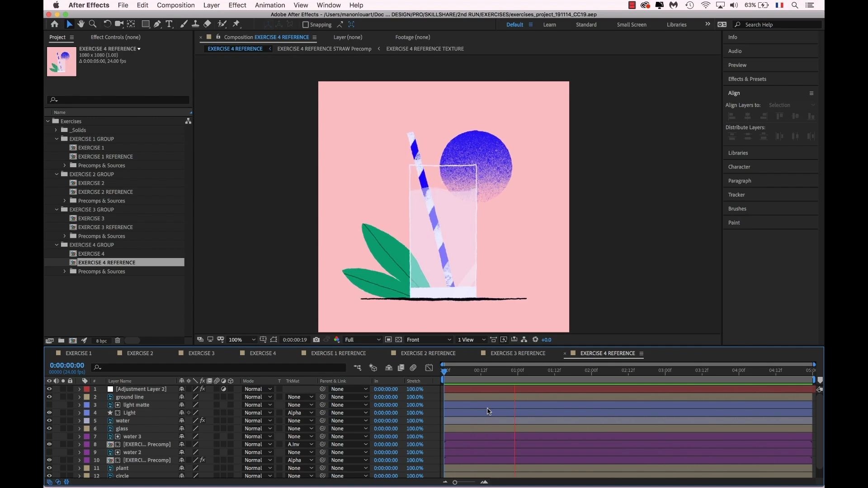Select the Rotation tool
This screenshot has width=868, height=488.
pos(108,24)
